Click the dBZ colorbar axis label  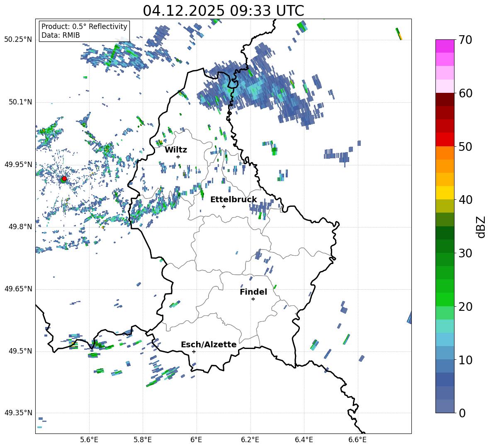coord(481,227)
